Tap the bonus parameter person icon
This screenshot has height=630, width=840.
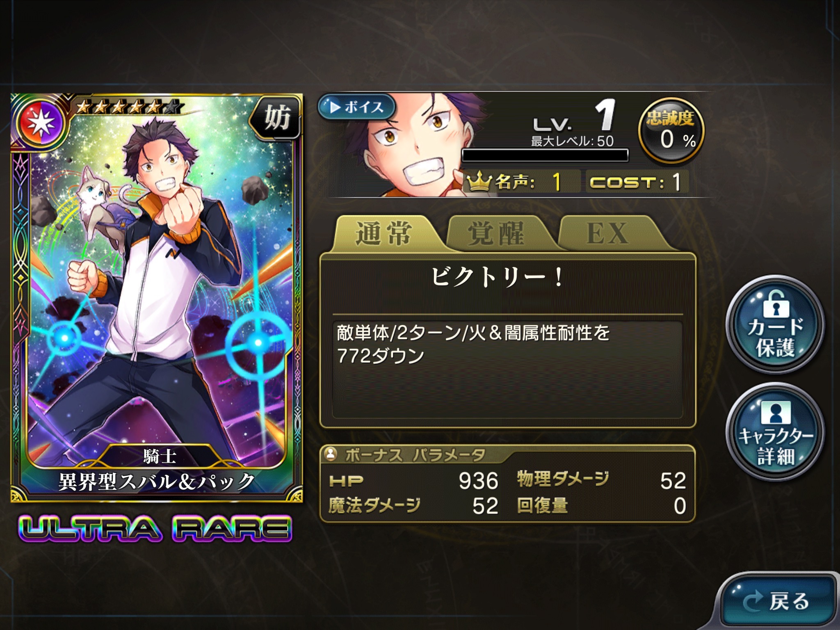[x=330, y=454]
